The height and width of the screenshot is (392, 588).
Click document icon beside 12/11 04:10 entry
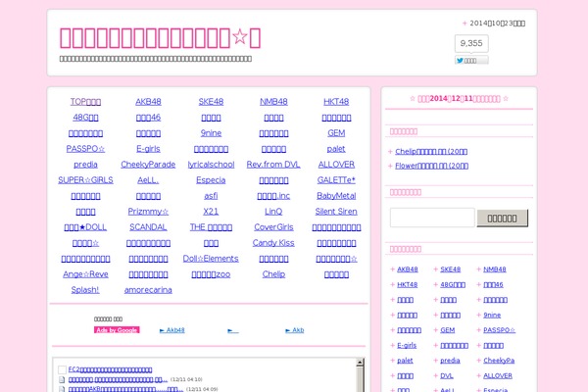point(62,379)
